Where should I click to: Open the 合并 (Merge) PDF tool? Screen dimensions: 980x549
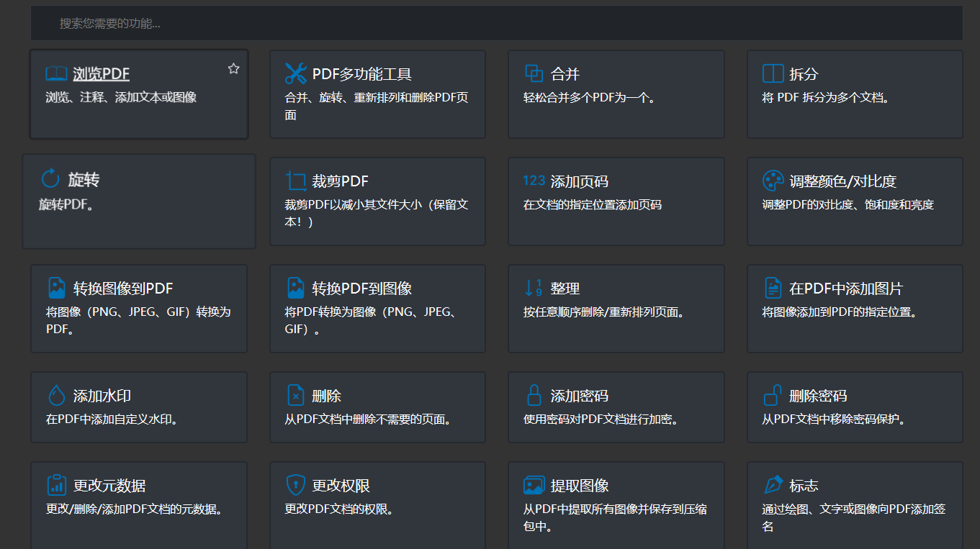[x=616, y=94]
